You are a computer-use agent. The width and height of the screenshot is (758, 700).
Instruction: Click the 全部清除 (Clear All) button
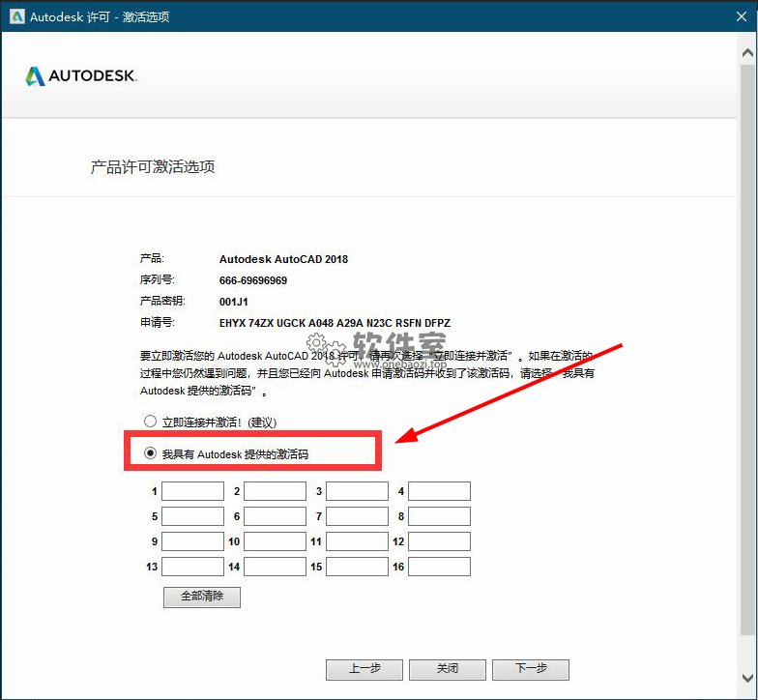202,598
